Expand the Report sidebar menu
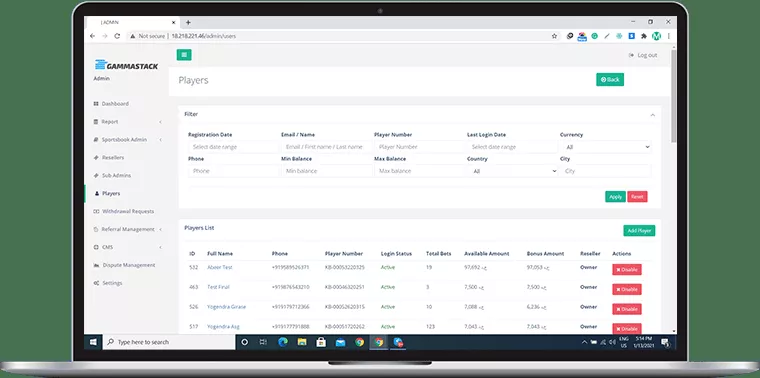Screen dimensions: 760x378 [x=127, y=122]
